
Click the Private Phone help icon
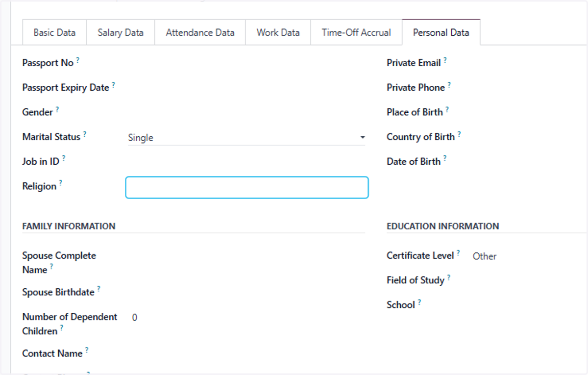[449, 84]
